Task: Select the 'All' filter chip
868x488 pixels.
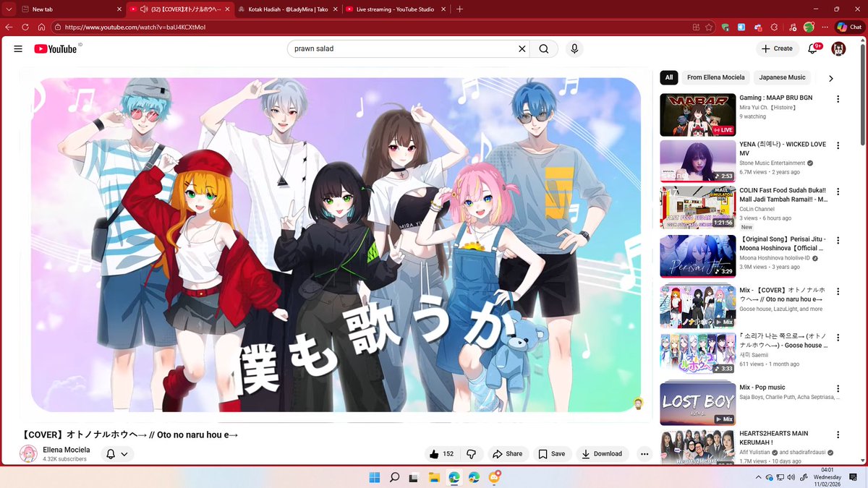Action: click(669, 77)
